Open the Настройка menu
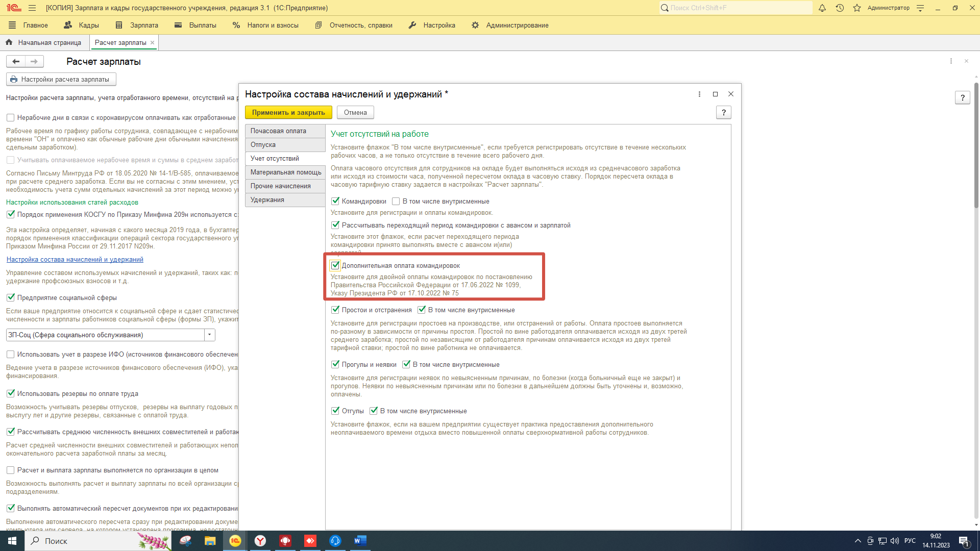Screen dimensions: 980x551 432,25
